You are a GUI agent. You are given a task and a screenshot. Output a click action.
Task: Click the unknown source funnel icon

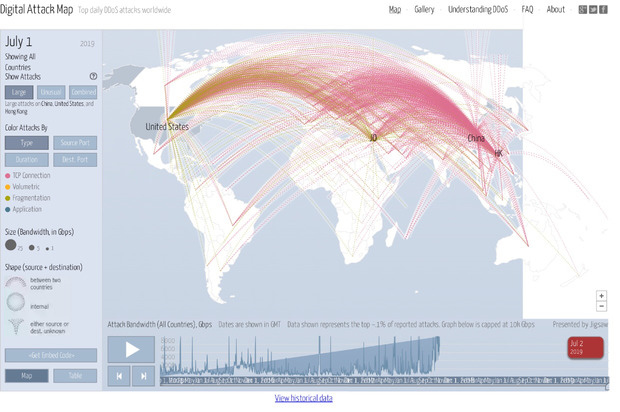[x=16, y=327]
